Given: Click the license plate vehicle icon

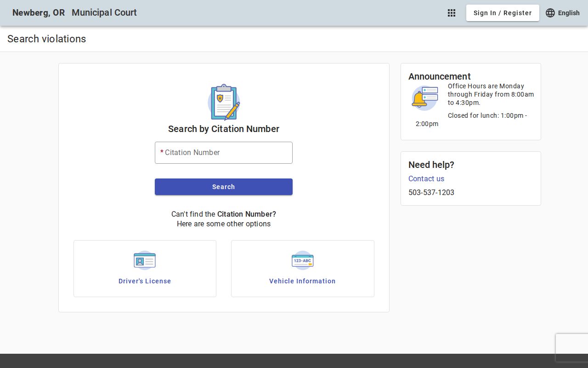Looking at the screenshot, I should pyautogui.click(x=302, y=261).
